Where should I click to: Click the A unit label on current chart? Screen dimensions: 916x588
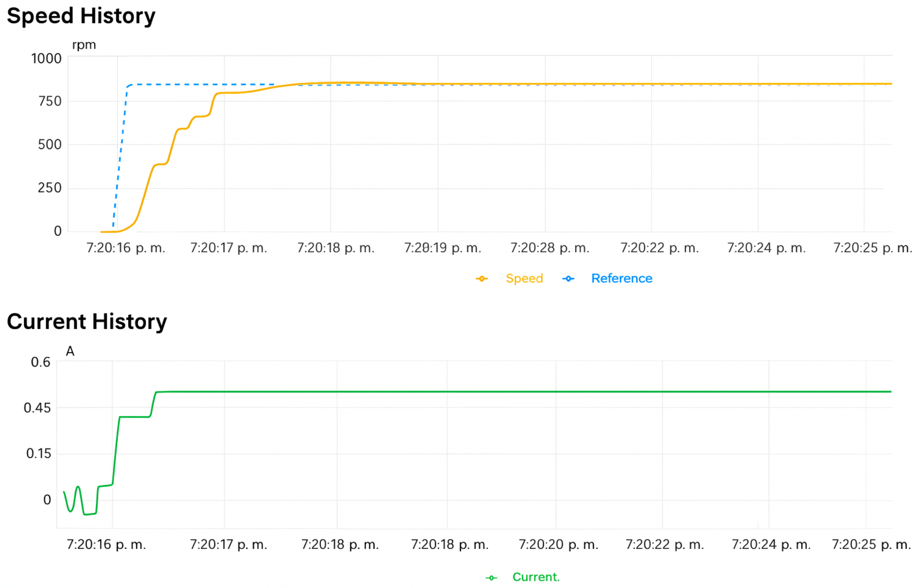70,351
